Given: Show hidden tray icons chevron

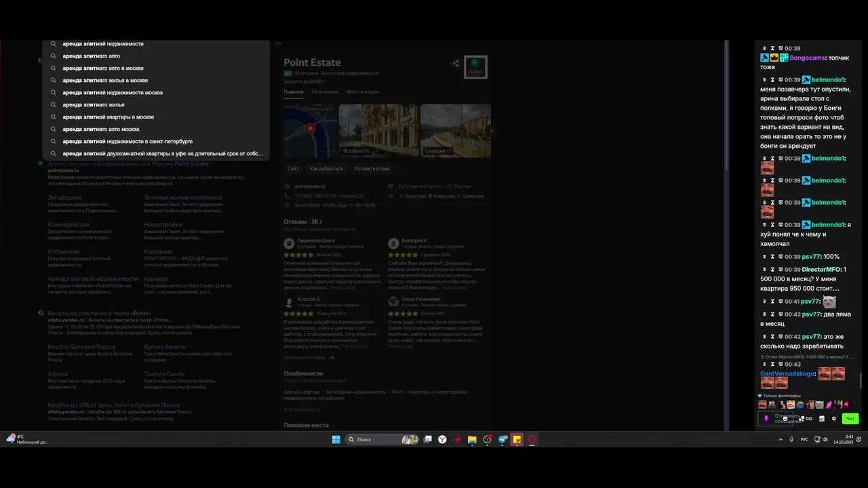Looking at the screenshot, I should click(780, 439).
